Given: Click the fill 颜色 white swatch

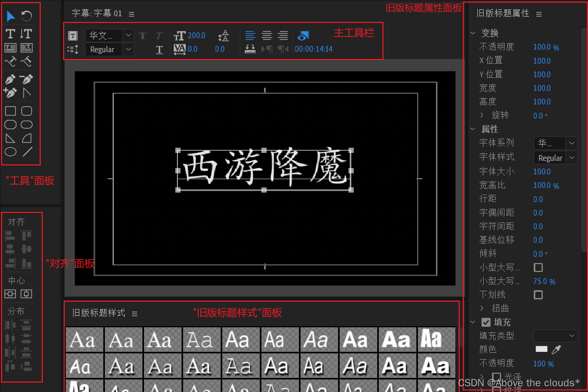Looking at the screenshot, I should coord(541,349).
